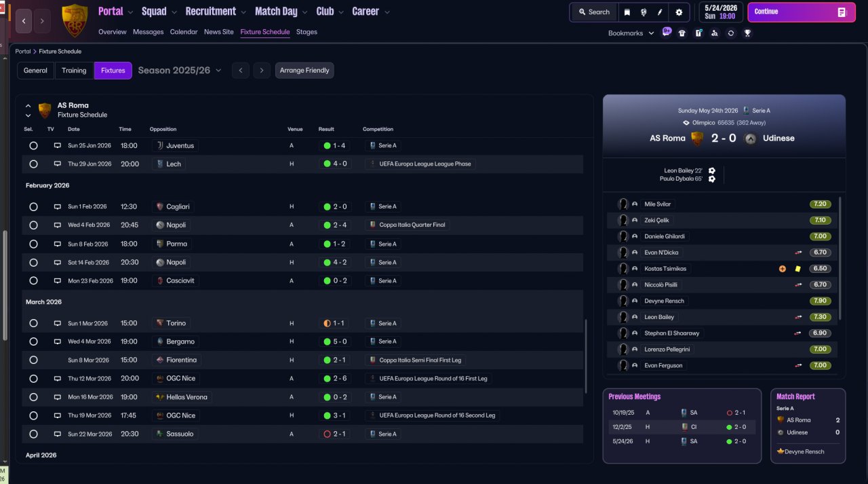Screen dimensions: 868x484
Task: Select radio button for Napoli Coppa Italia fixture
Action: (33, 225)
